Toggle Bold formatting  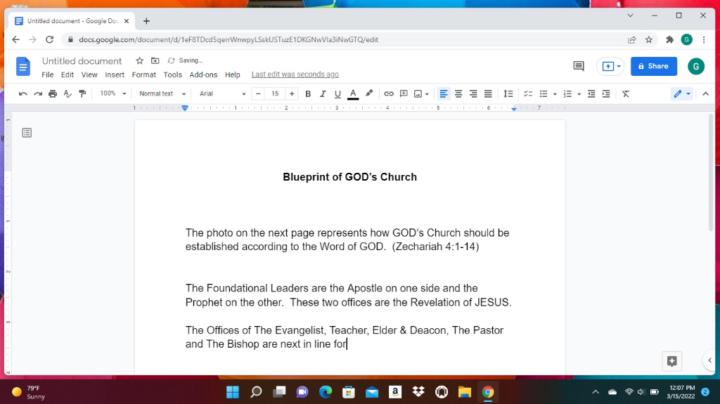pos(308,94)
